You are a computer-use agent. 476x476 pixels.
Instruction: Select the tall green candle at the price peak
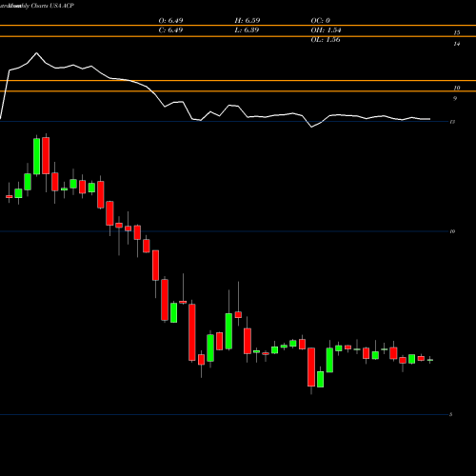[x=37, y=155]
